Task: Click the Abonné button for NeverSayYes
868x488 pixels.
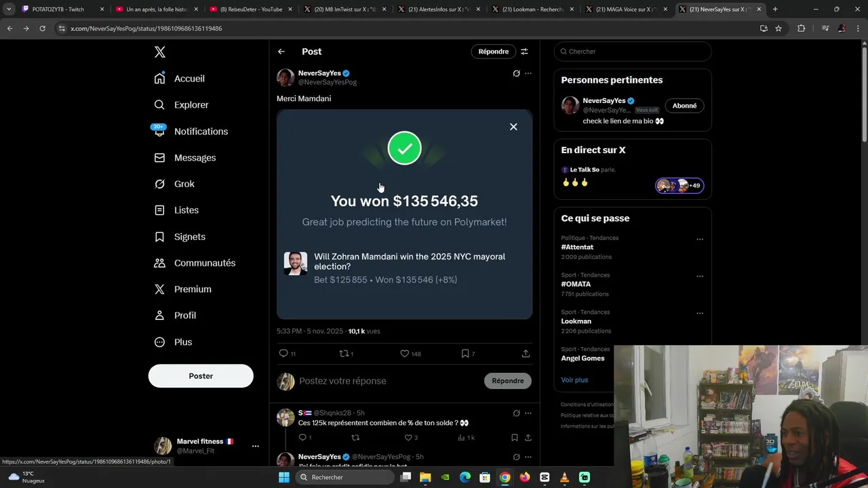Action: 684,106
